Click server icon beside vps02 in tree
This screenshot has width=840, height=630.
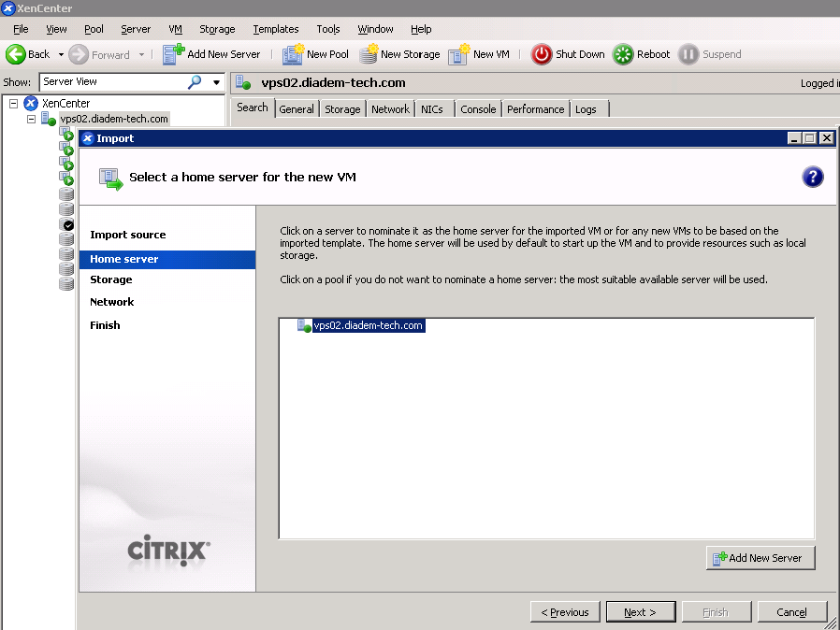[49, 119]
